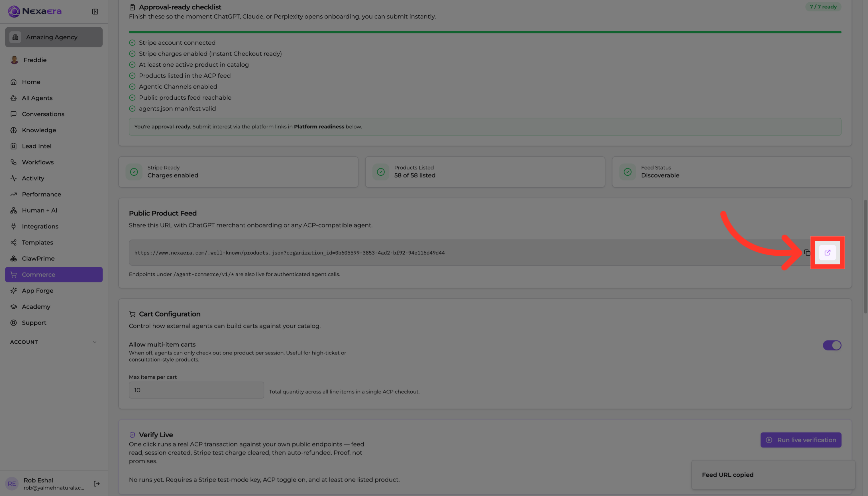The image size is (868, 496).
Task: Click the App Forge sparkle icon
Action: [x=14, y=291]
